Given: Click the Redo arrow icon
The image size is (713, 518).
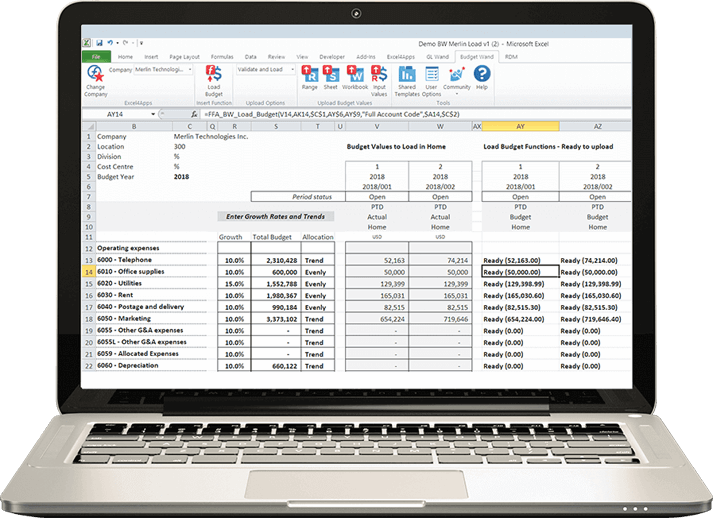Looking at the screenshot, I should coord(126,43).
